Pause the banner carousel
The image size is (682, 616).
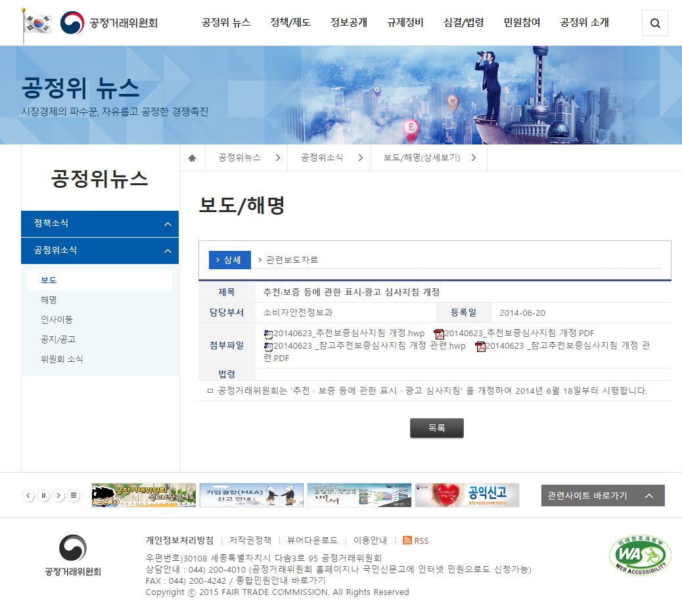[x=43, y=496]
